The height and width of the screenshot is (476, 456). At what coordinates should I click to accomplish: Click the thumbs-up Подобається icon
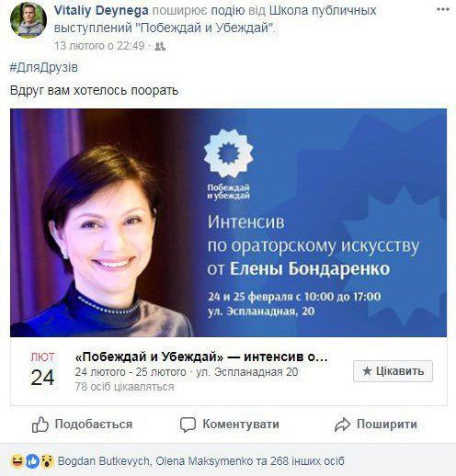click(40, 425)
